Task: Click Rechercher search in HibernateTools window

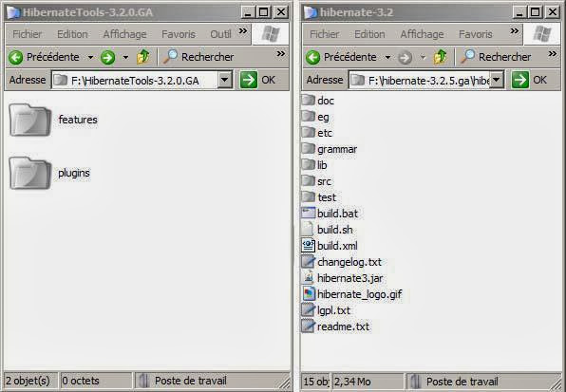Action: [198, 57]
